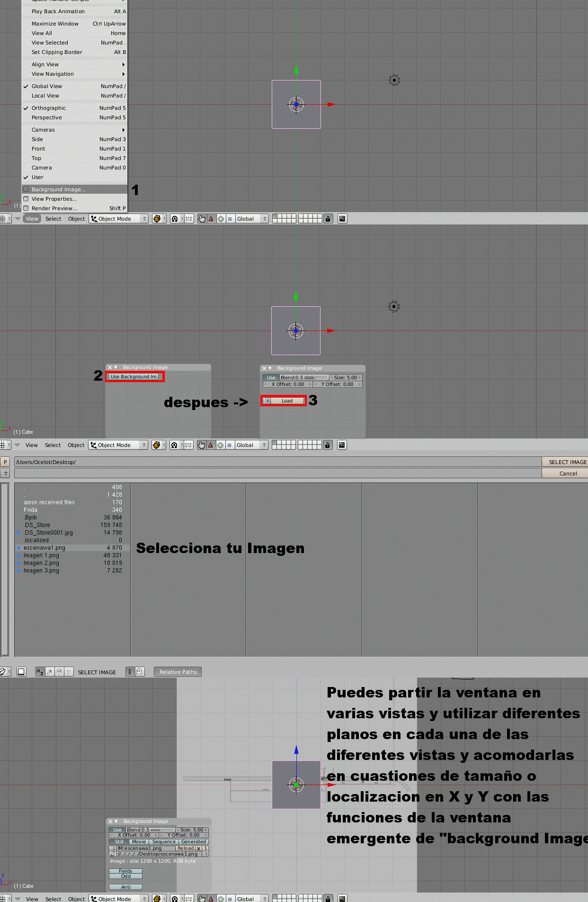588x902 pixels.
Task: Enable the Fields toggle
Action: [125, 871]
